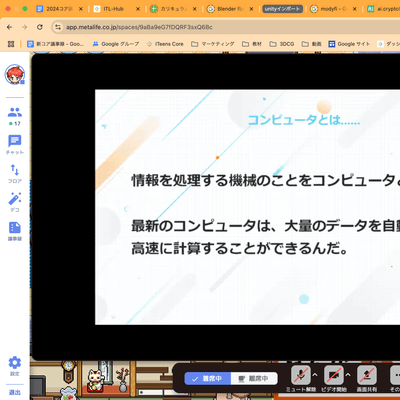Set status to 離席中
The height and width of the screenshot is (400, 400).
click(254, 379)
